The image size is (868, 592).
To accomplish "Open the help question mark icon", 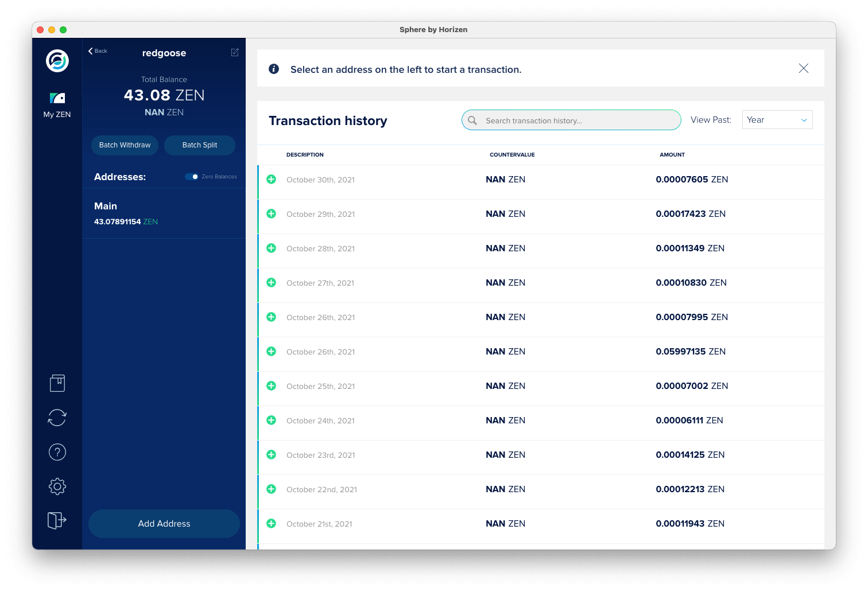I will coord(57,452).
